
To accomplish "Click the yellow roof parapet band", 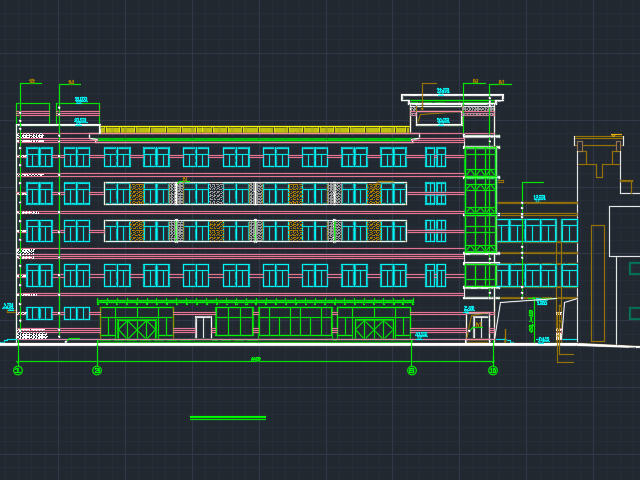I will tap(254, 130).
